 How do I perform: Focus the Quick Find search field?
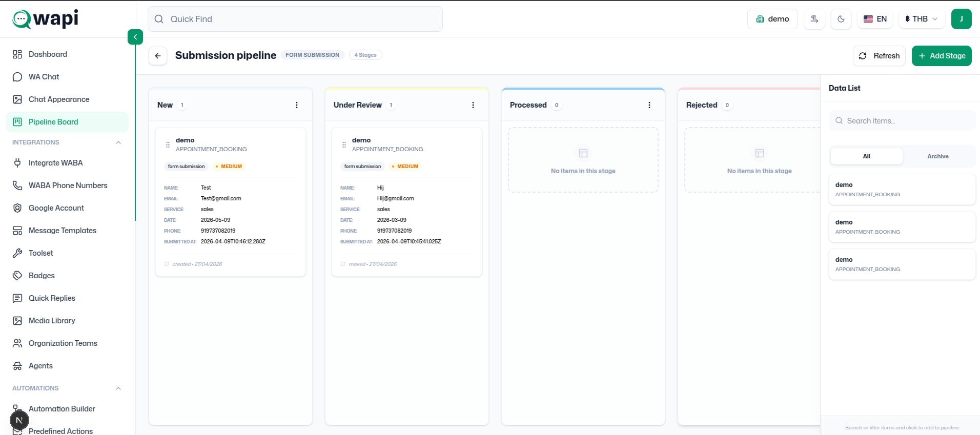(295, 19)
